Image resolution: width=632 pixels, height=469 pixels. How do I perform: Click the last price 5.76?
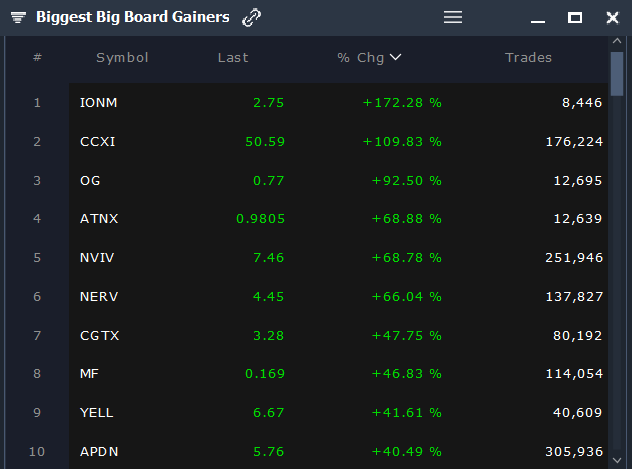pos(268,452)
